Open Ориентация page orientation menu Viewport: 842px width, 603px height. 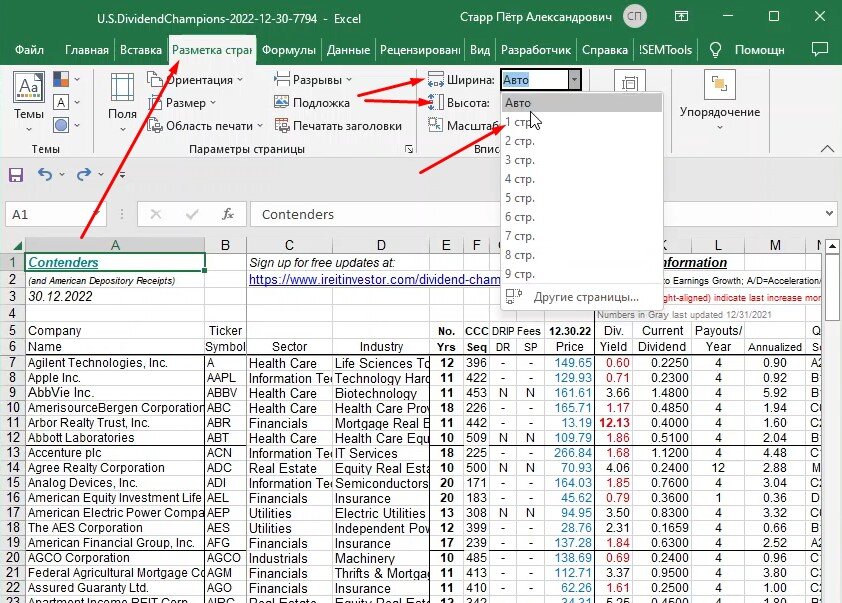point(195,80)
